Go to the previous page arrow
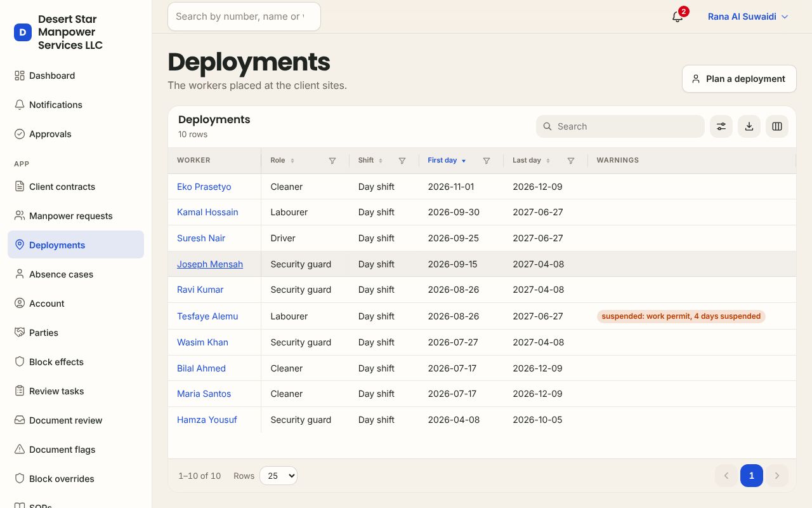 coord(726,476)
